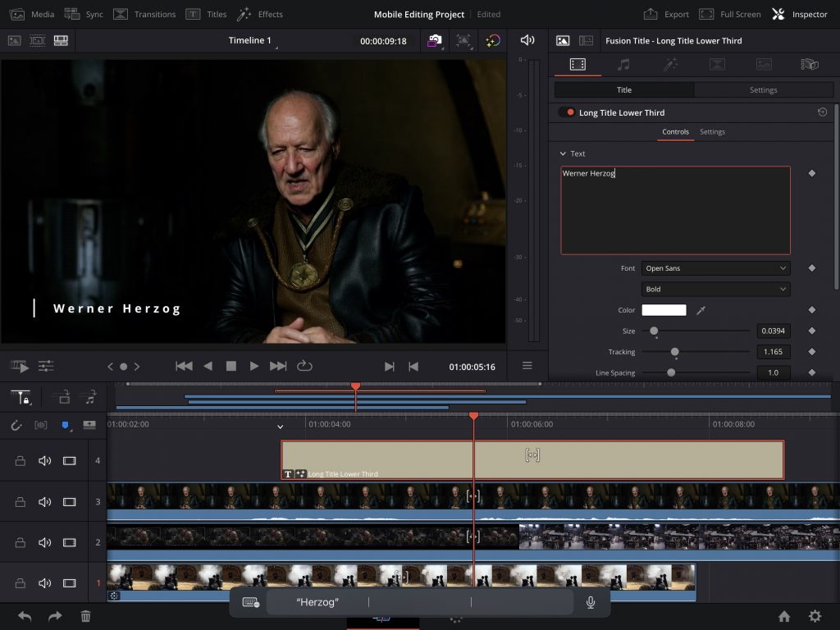Screen dimensions: 840x630
Task: Toggle loop playback
Action: coord(304,366)
